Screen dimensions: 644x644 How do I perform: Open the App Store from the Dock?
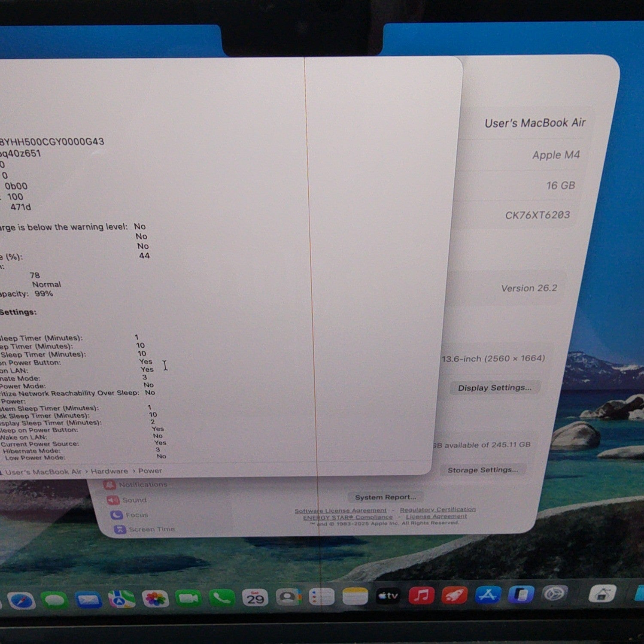(x=488, y=595)
